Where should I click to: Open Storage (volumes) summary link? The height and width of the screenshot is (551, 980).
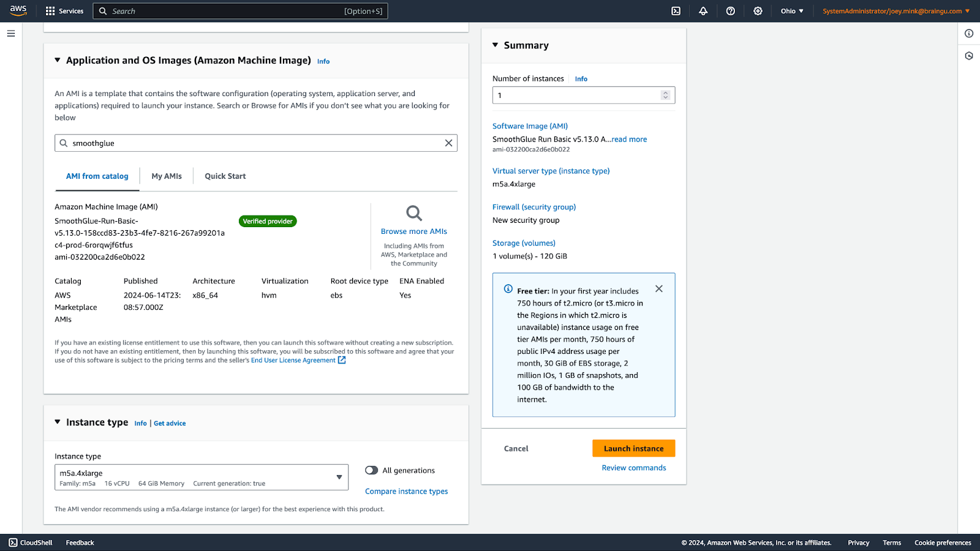[524, 243]
